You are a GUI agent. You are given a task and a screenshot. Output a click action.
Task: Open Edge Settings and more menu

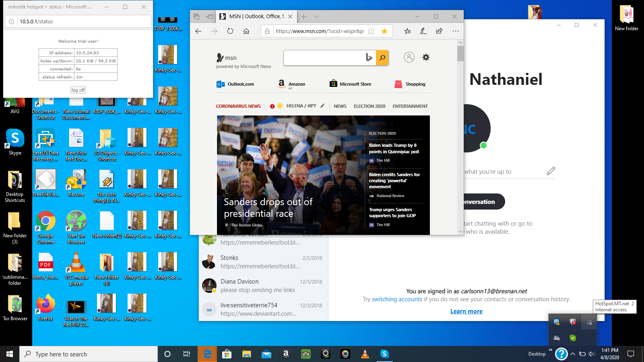click(455, 31)
